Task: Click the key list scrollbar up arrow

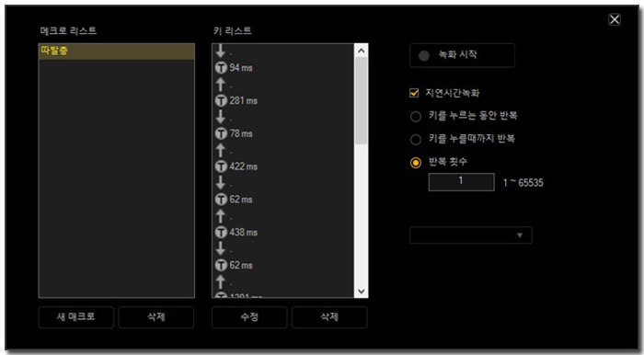Action: 362,51
